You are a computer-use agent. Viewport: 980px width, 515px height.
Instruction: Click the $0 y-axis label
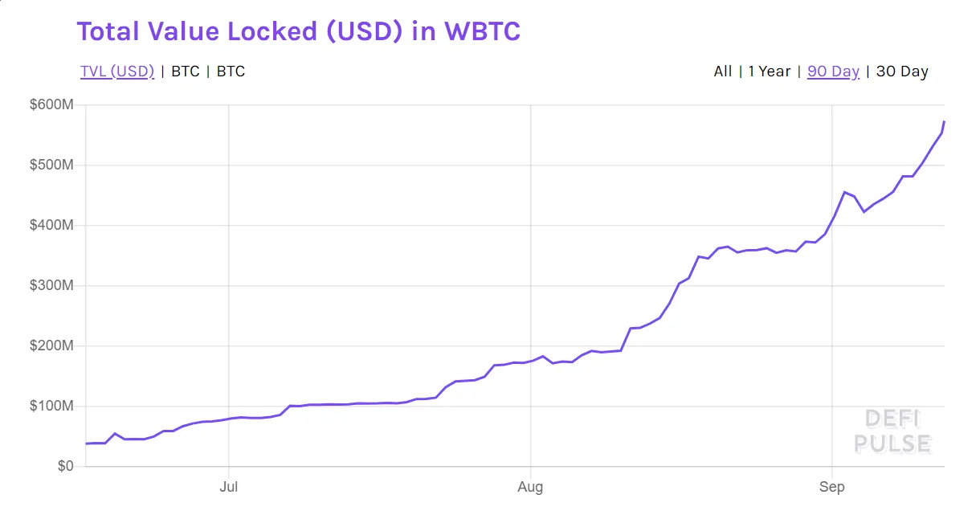65,466
